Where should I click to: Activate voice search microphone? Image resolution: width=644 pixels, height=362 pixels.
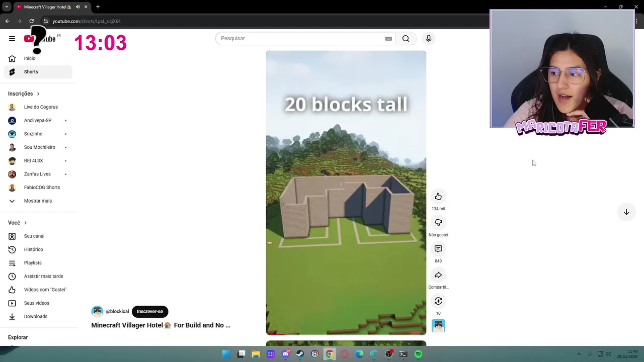coord(429,39)
